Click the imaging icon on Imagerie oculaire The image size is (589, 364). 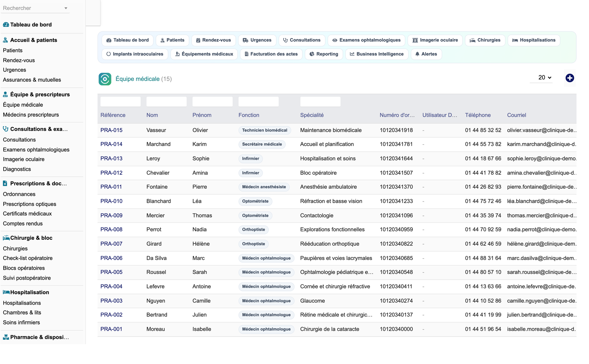[x=415, y=40]
